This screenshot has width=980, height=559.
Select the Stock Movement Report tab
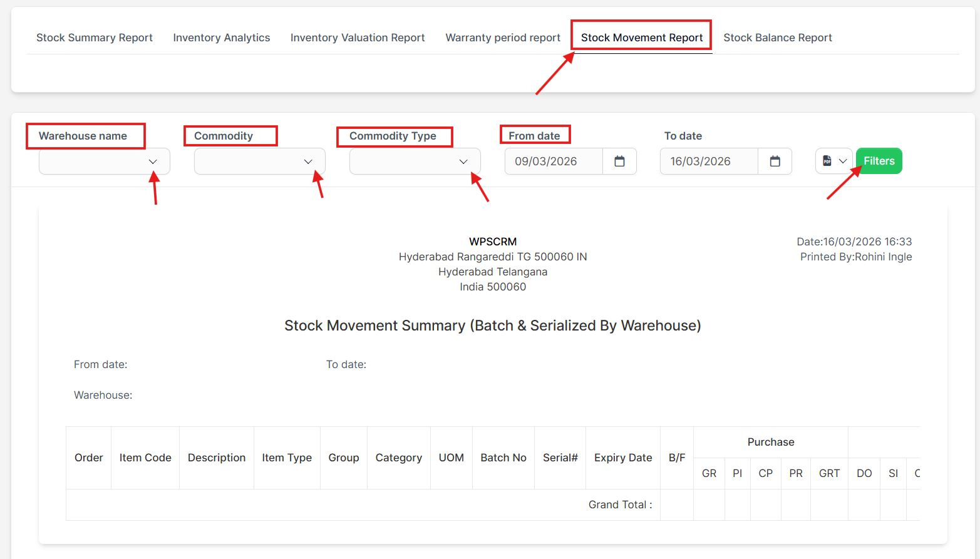642,38
